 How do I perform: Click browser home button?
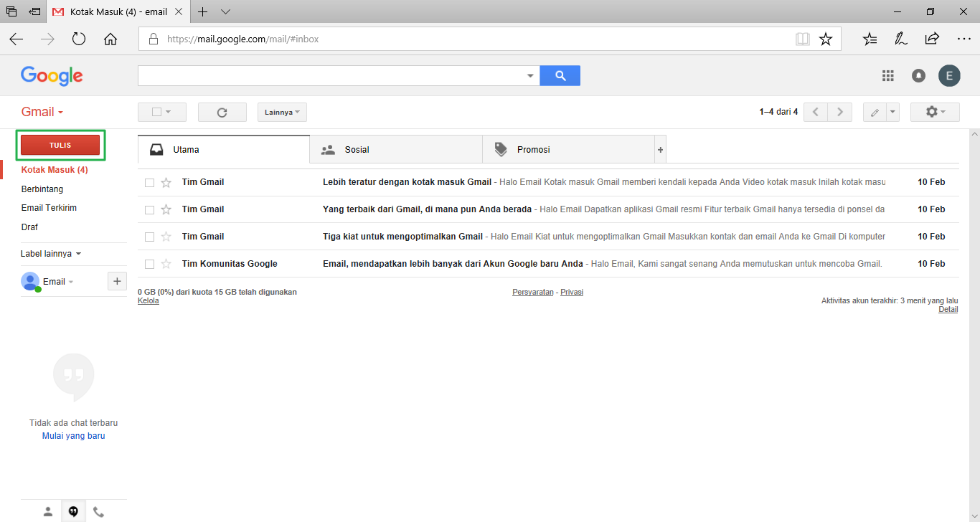(x=110, y=39)
